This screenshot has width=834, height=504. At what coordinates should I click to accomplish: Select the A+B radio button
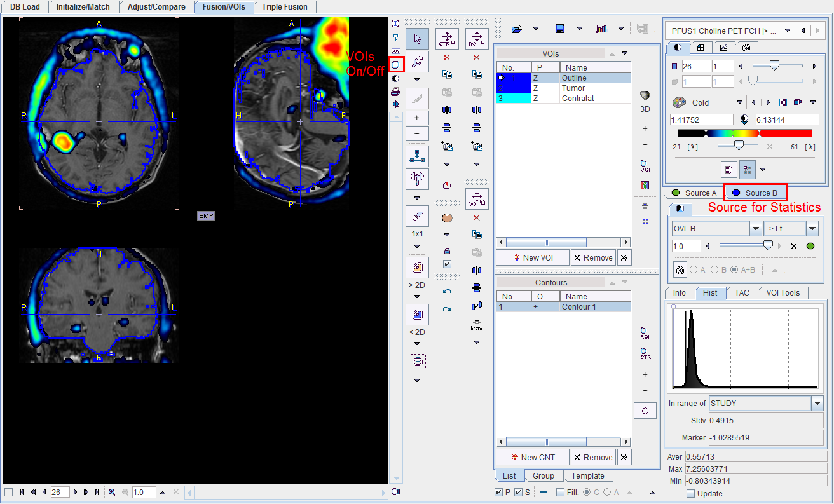[x=735, y=269]
